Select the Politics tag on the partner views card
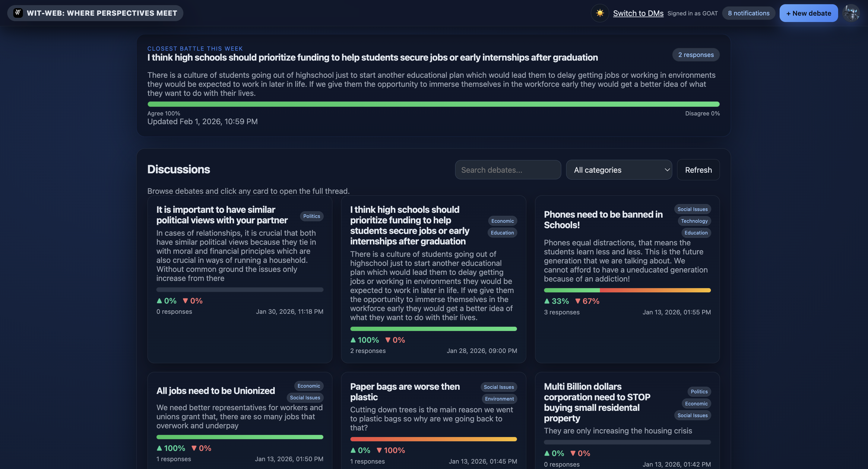 pyautogui.click(x=311, y=216)
